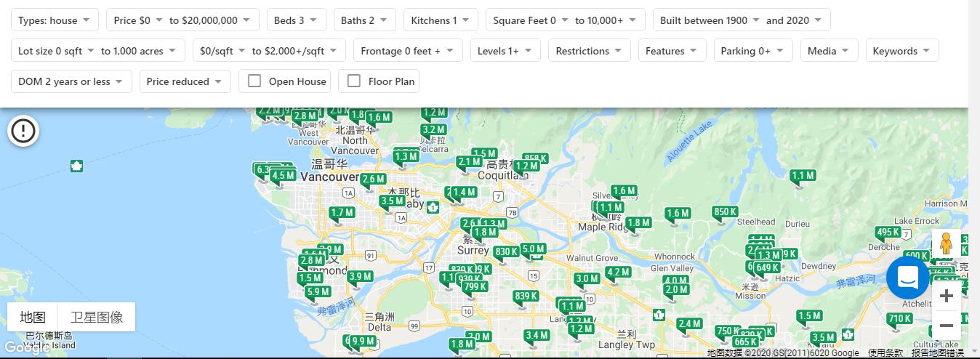Select the 9.9 M listing marker

pos(363,342)
